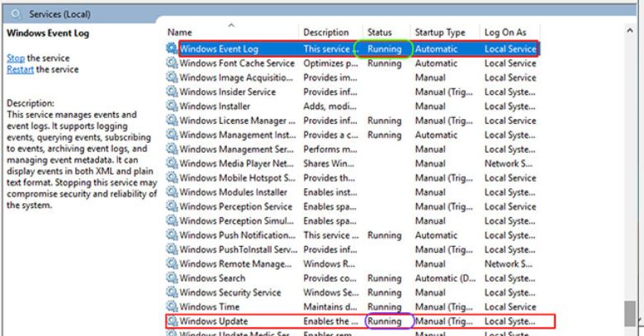
Task: Select Windows Font Cache Service row name
Action: click(x=237, y=64)
